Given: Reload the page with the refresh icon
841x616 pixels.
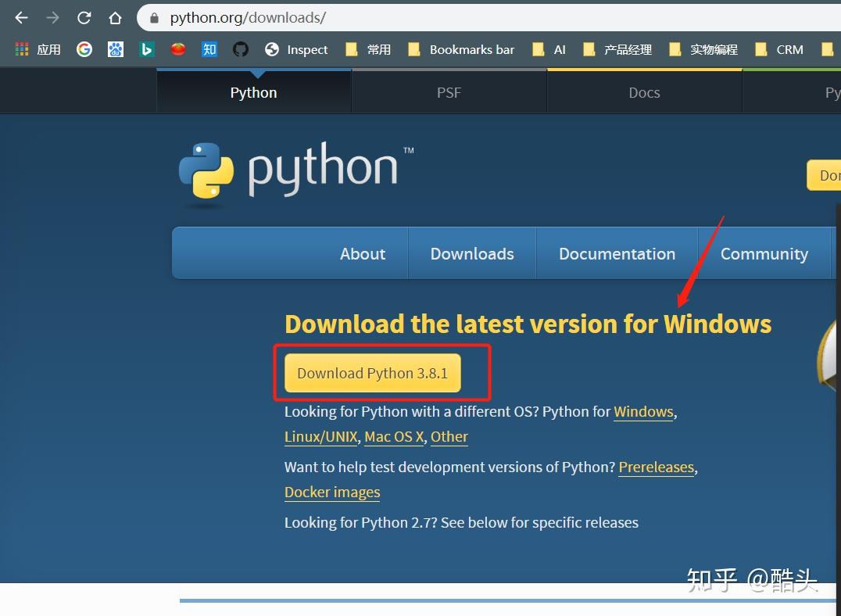Looking at the screenshot, I should pos(84,17).
